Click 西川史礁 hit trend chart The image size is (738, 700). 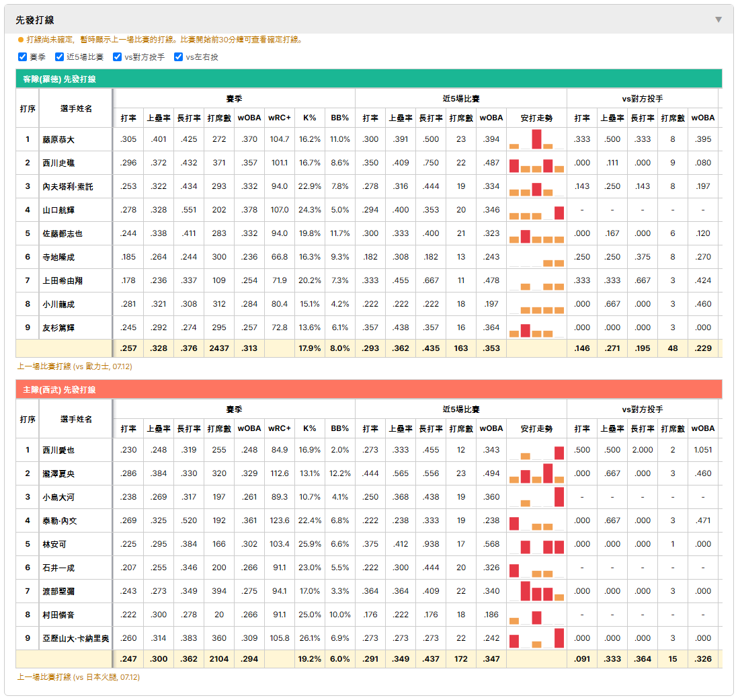[536, 163]
